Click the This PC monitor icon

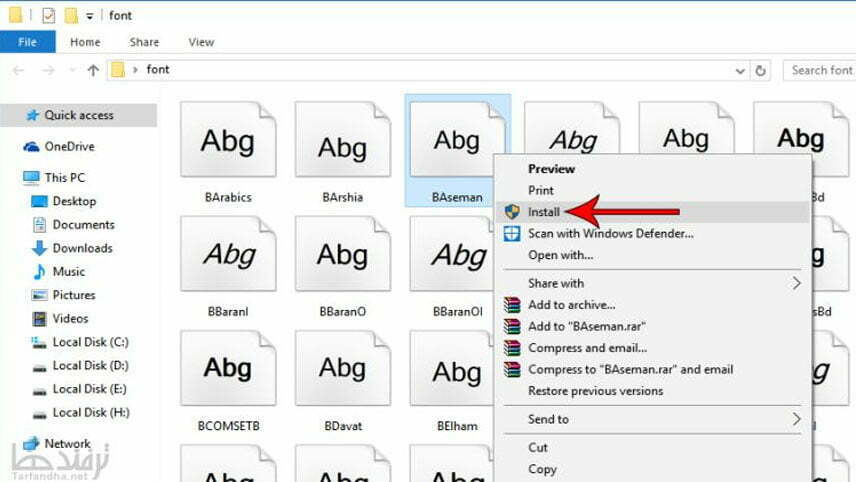pos(31,177)
